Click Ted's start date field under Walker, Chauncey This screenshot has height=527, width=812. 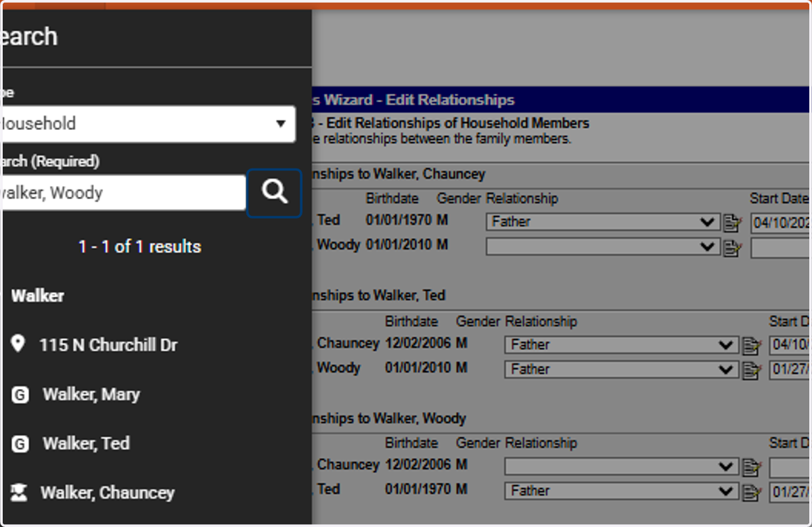(x=781, y=223)
